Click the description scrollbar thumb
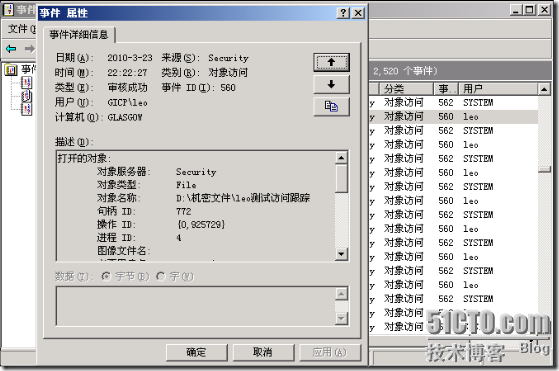Viewport: 559px width, 371px height. (341, 179)
